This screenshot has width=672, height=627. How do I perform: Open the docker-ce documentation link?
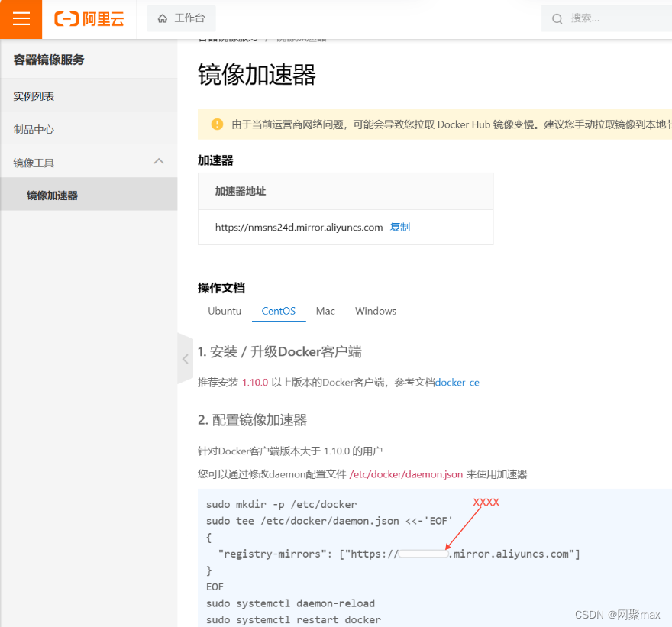[x=457, y=383]
